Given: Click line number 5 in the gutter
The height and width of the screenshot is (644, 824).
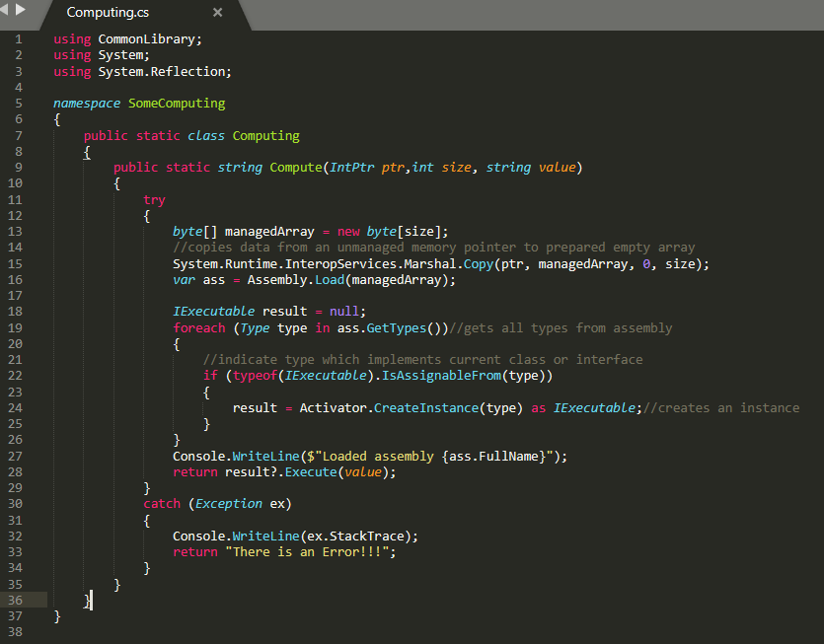Looking at the screenshot, I should coord(19,103).
